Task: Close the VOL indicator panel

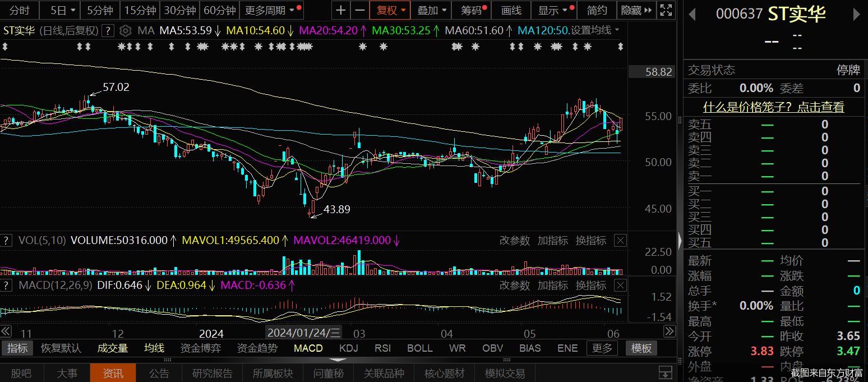Action: tap(620, 241)
